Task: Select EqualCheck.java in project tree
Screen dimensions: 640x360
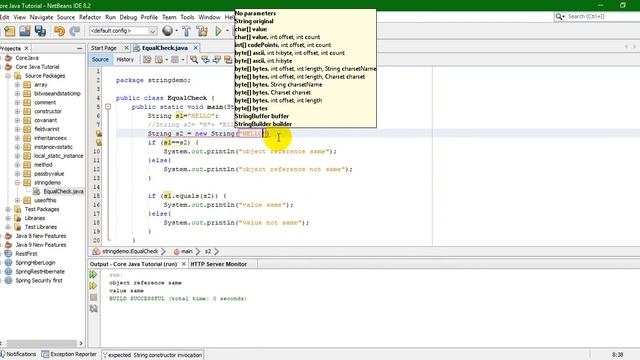Action: [x=63, y=191]
